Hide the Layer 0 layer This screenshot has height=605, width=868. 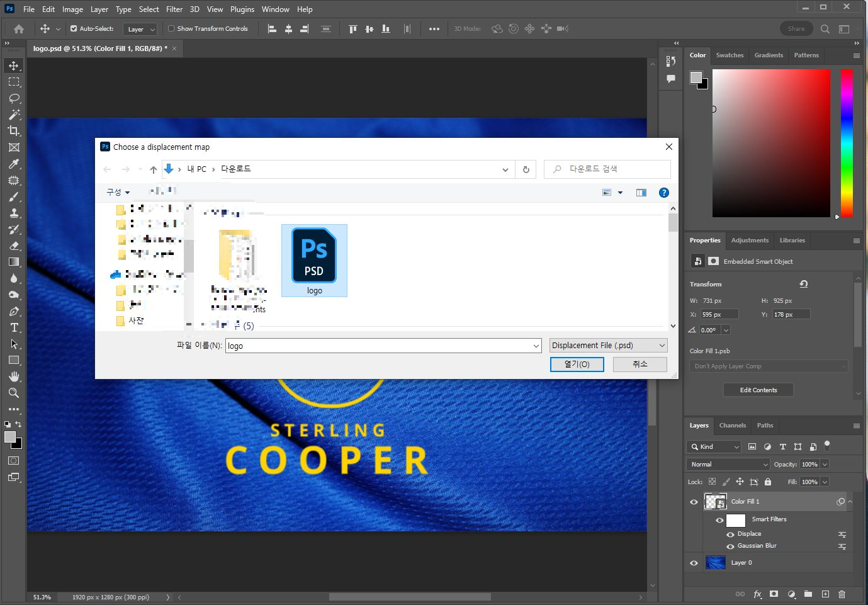point(694,563)
